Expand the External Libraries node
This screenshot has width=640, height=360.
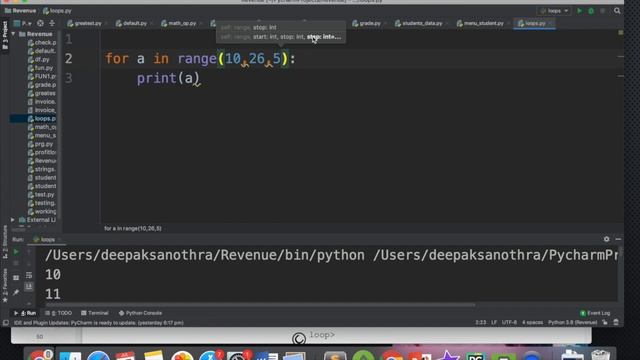coord(13,220)
